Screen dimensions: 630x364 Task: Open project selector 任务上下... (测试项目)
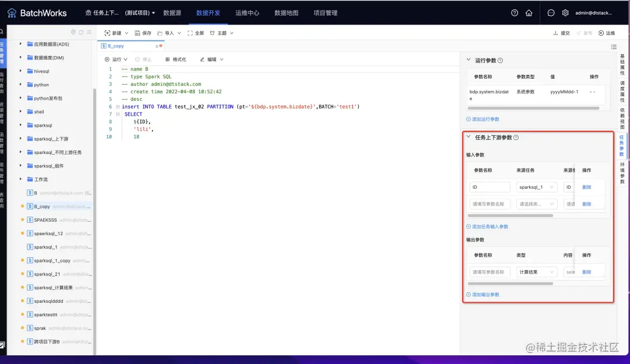pyautogui.click(x=120, y=13)
